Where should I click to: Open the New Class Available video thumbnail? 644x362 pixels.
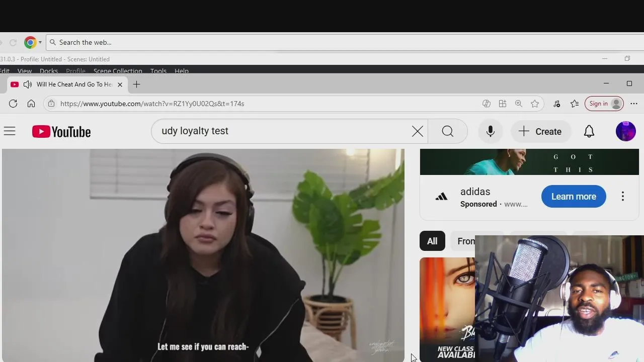[x=447, y=309]
